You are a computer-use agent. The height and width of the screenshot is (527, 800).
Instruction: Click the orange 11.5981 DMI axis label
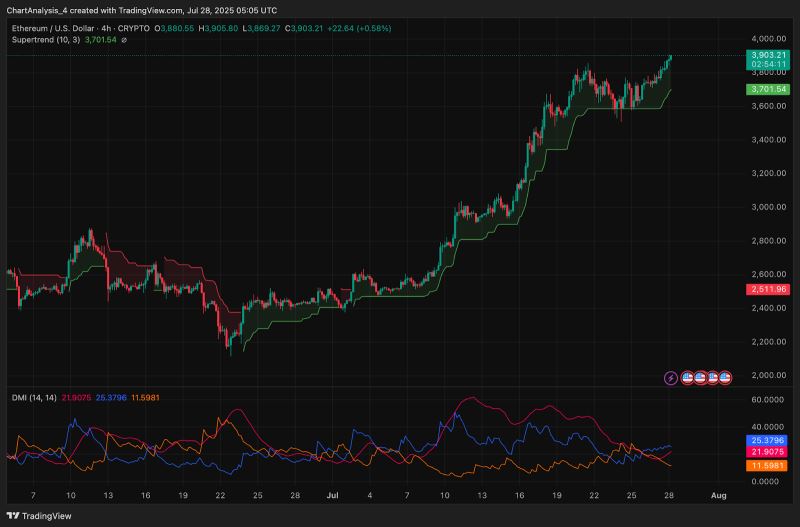tap(766, 466)
